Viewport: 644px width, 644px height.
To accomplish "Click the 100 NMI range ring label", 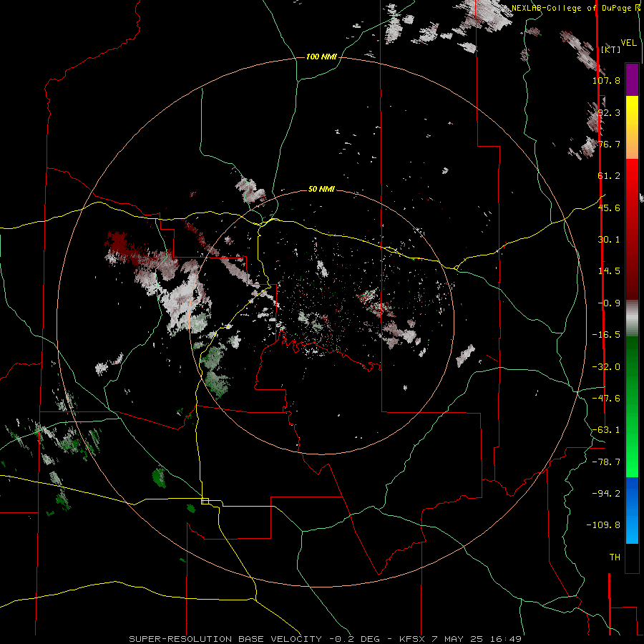I will (321, 57).
